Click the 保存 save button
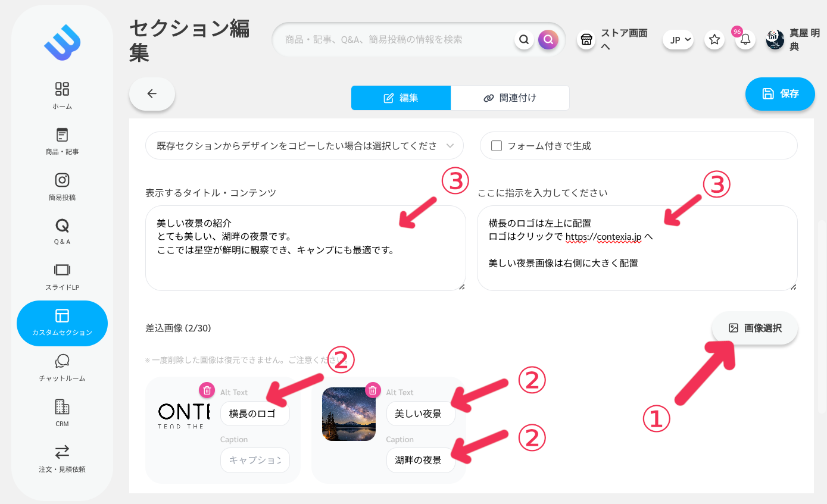The image size is (827, 504). tap(780, 93)
